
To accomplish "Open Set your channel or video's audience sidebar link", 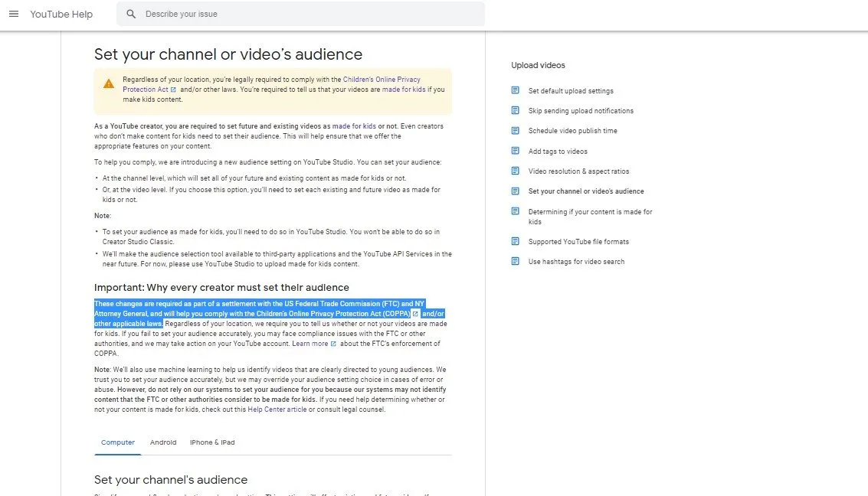I will (x=585, y=191).
